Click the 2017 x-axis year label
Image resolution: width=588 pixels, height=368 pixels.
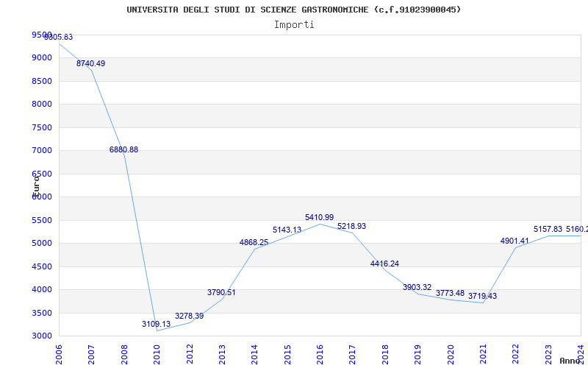coord(353,355)
